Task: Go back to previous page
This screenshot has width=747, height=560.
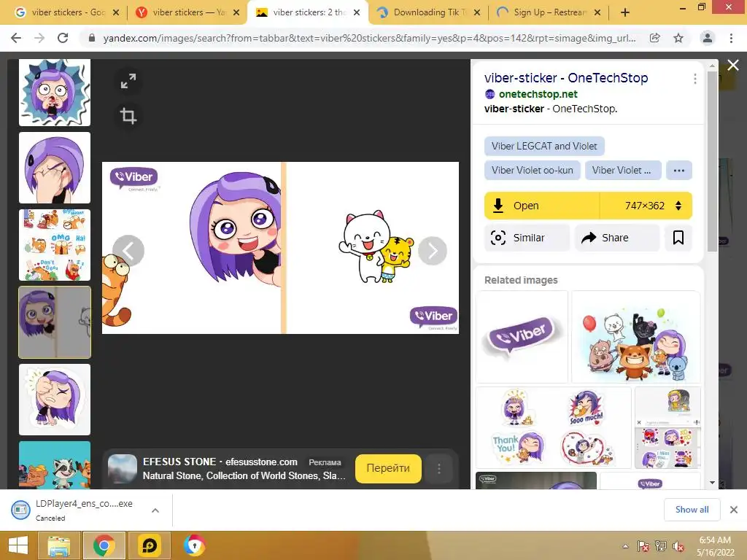Action: tap(16, 38)
